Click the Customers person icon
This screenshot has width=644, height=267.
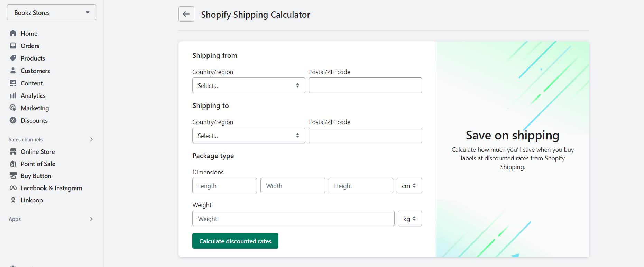pyautogui.click(x=13, y=71)
